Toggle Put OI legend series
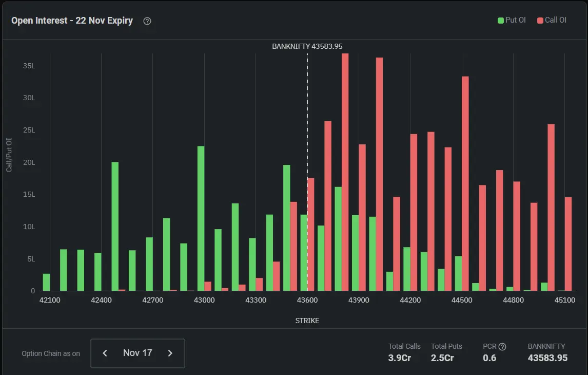The width and height of the screenshot is (588, 375). pos(512,20)
